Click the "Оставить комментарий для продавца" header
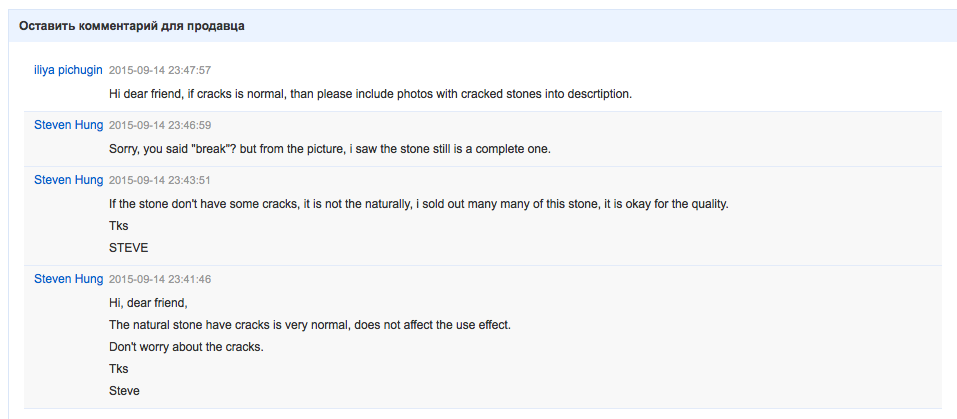957x419 pixels. pyautogui.click(x=132, y=26)
